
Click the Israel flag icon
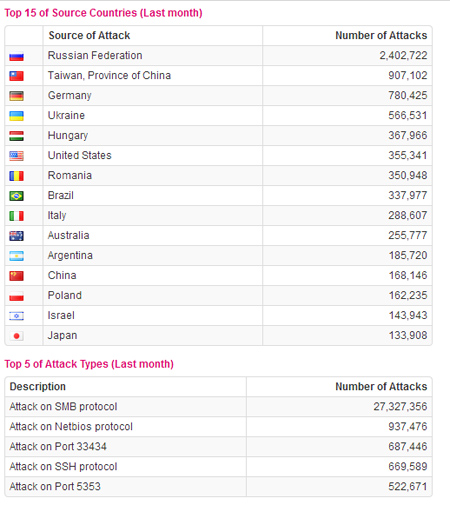coord(16,316)
